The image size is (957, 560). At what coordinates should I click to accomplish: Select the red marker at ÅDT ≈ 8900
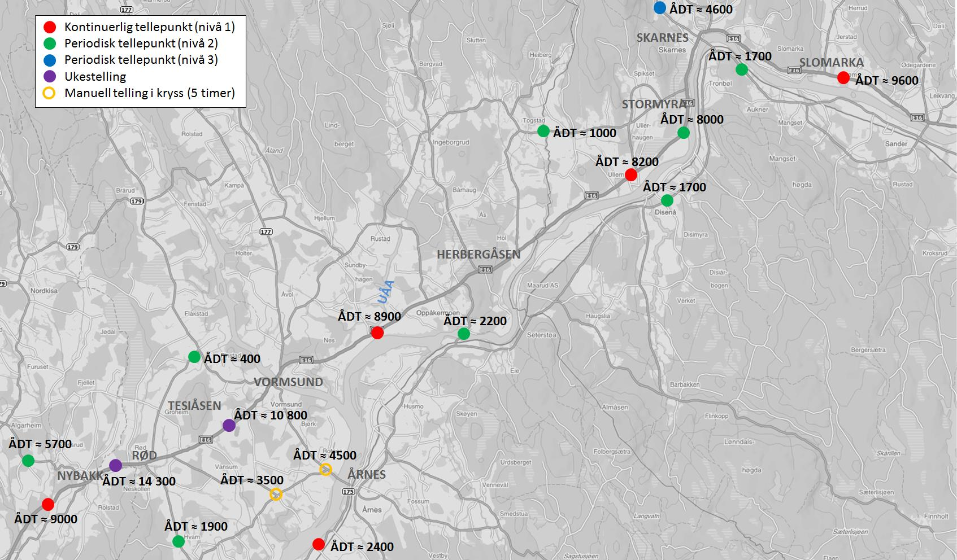coord(377,333)
